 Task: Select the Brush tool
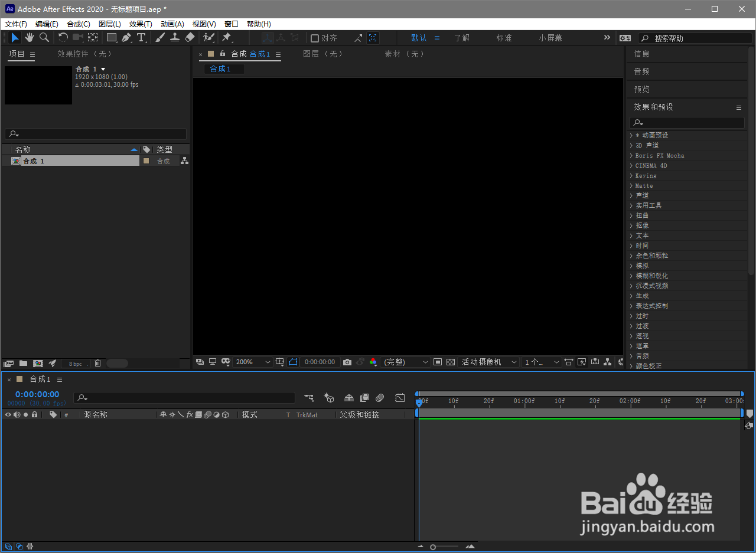[160, 38]
